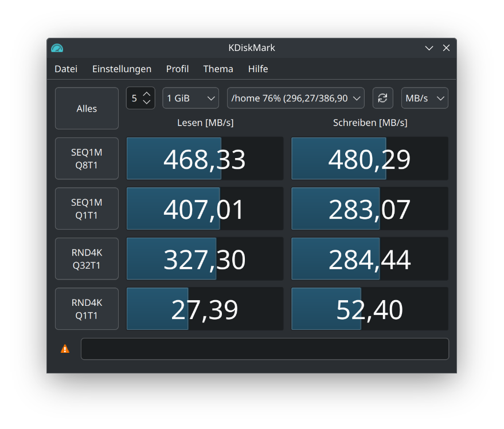Click the Lesen [MB/s] column header
This screenshot has width=504, height=429.
[x=205, y=123]
